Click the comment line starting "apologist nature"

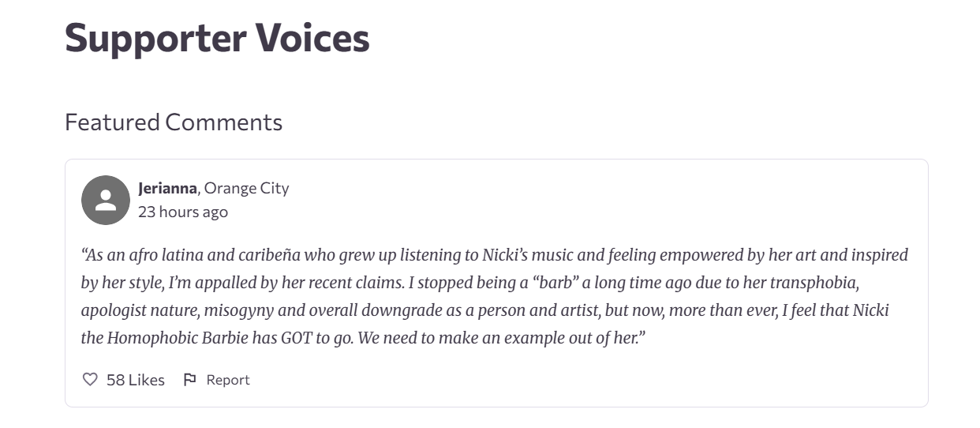(485, 310)
